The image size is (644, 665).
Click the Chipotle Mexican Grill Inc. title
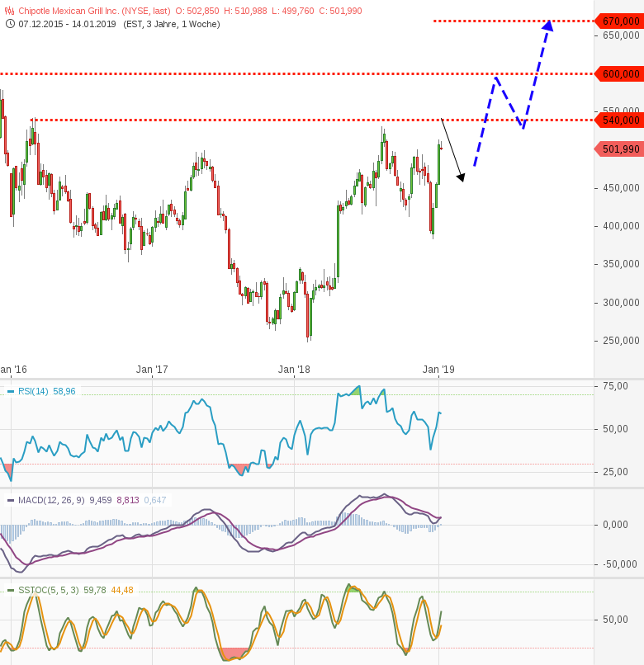94,11
